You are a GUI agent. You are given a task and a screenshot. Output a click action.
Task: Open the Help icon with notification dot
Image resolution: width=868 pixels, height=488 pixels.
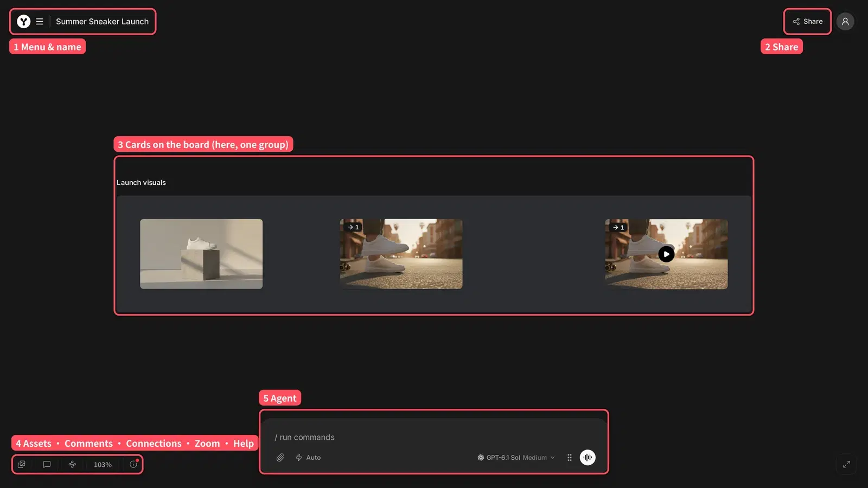pos(133,465)
